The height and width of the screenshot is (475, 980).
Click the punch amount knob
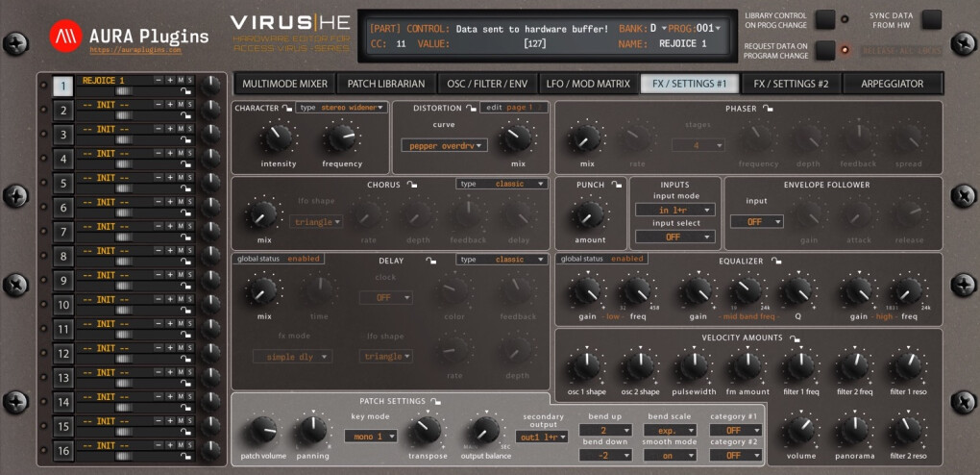[x=588, y=214]
